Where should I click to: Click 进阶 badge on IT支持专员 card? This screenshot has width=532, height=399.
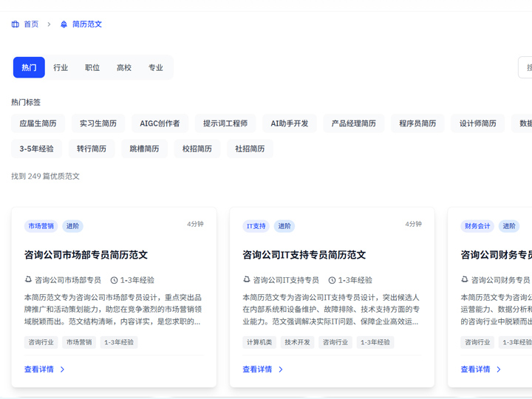coord(284,226)
